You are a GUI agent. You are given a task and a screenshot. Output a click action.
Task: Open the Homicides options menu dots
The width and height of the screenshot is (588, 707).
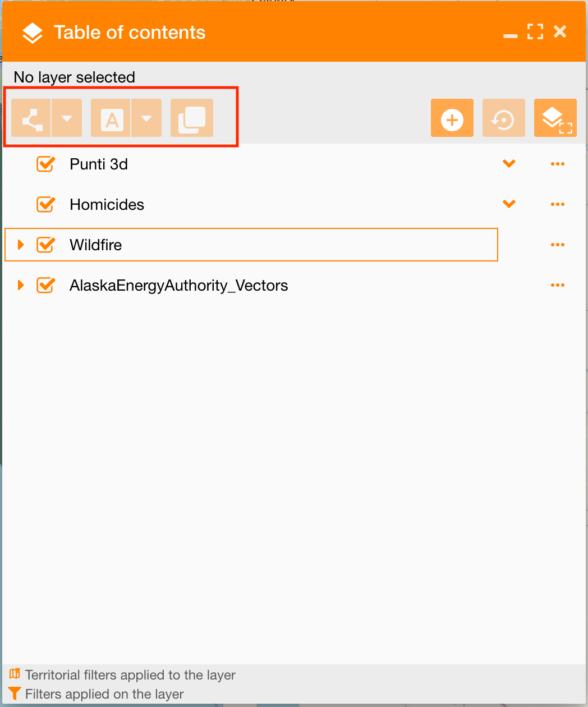pyautogui.click(x=558, y=204)
